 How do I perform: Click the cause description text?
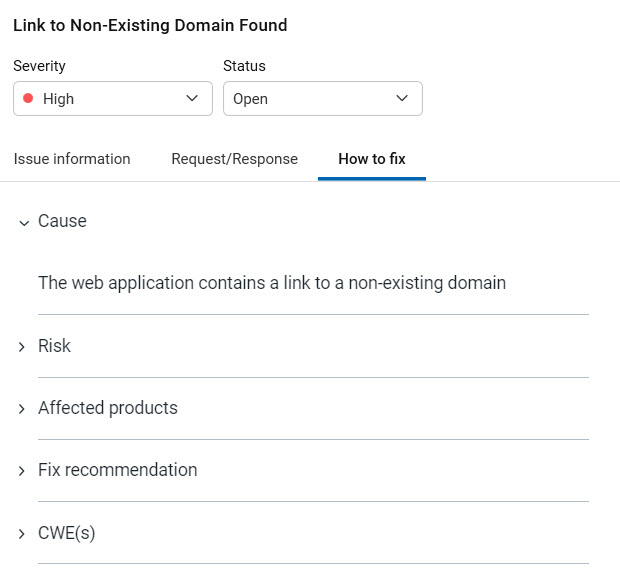[x=272, y=283]
